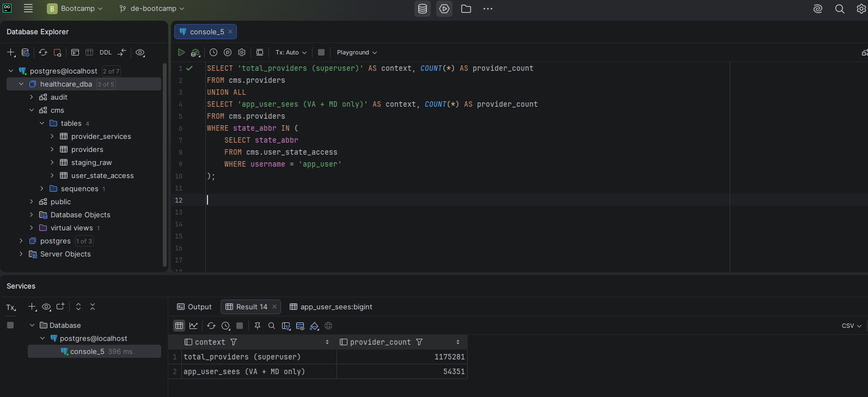Toggle the in-editor results layout icon
Image resolution: width=868 pixels, height=397 pixels.
pos(260,52)
